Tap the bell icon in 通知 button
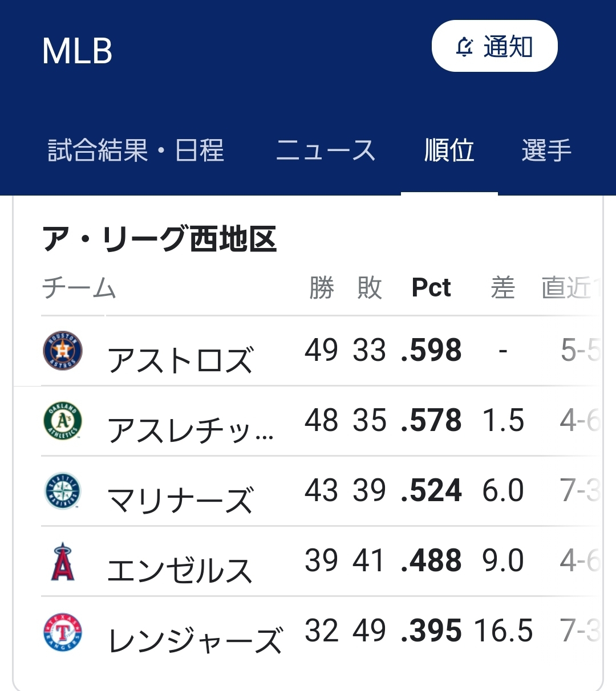 coord(465,47)
